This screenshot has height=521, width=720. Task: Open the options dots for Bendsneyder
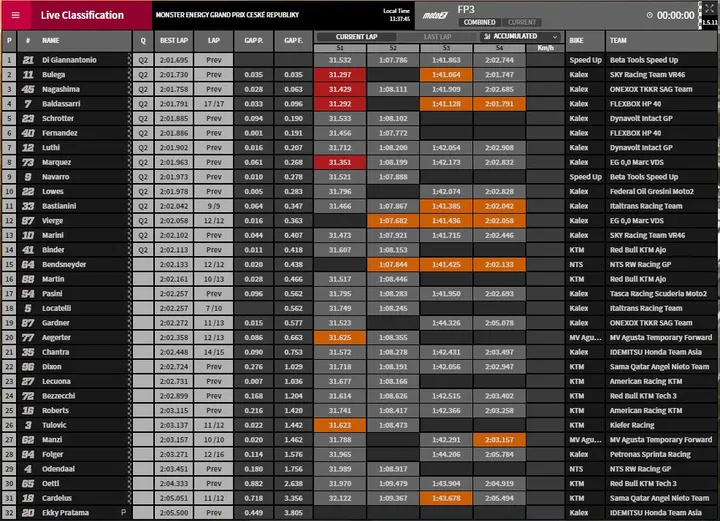[x=129, y=264]
